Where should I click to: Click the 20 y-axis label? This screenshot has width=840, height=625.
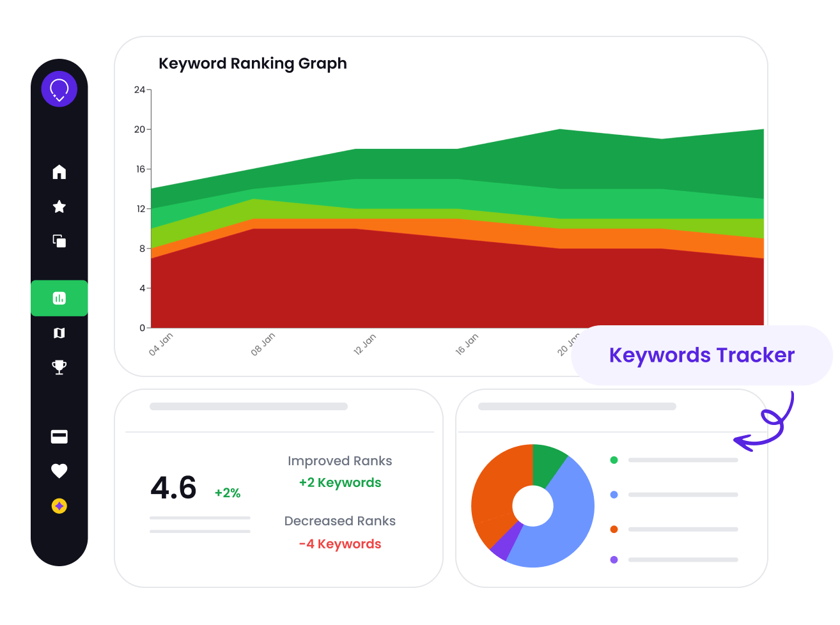pos(139,129)
